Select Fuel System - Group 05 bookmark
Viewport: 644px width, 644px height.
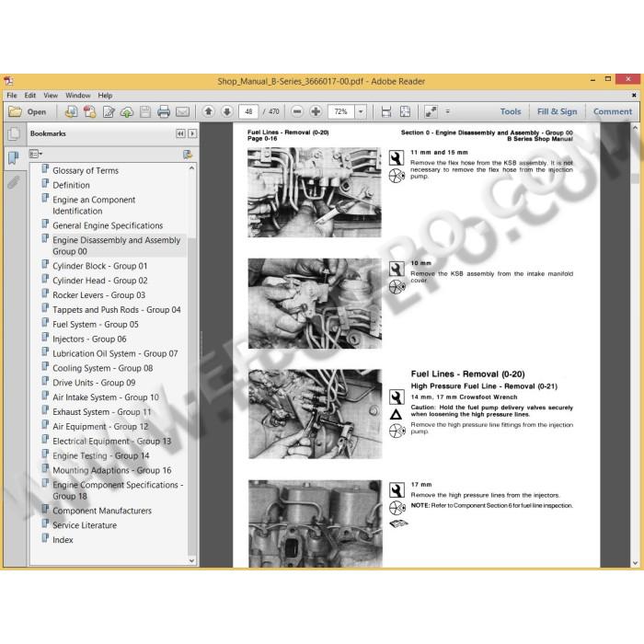coord(96,325)
